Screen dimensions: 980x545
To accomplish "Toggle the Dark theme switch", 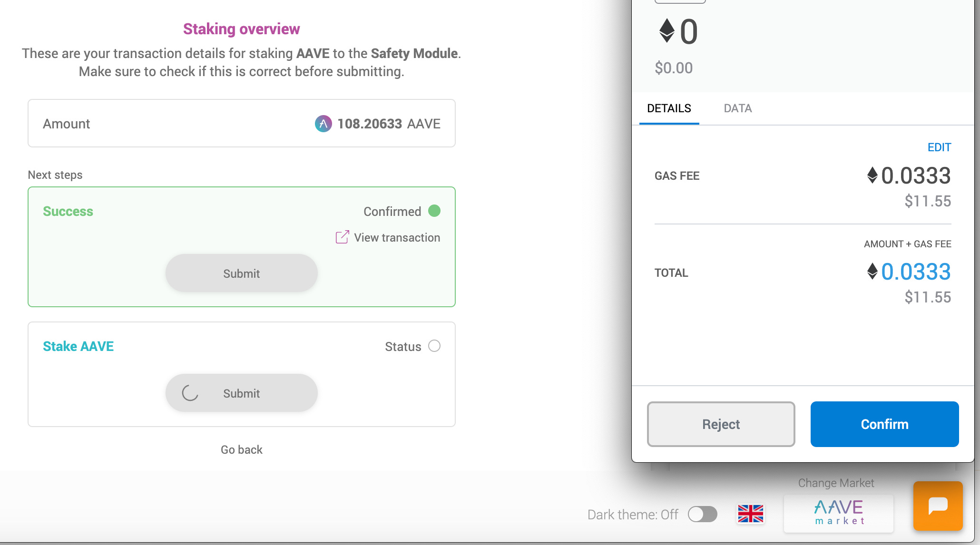I will click(702, 514).
